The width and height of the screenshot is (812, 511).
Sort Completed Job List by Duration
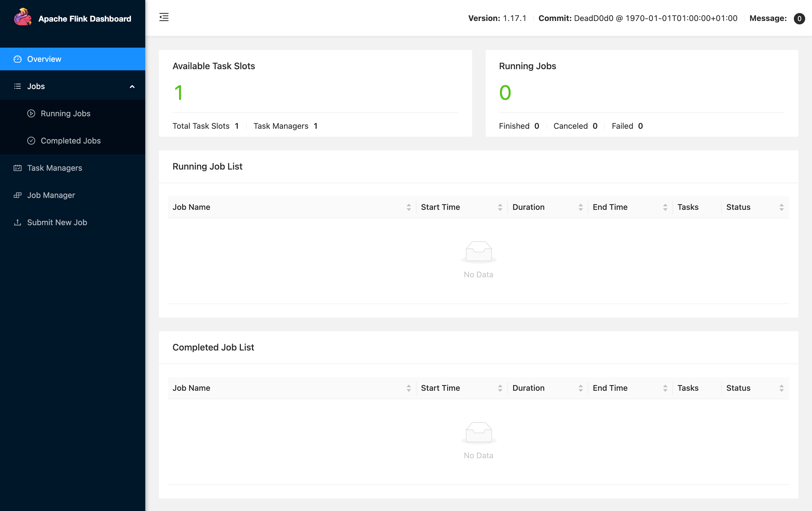tap(581, 388)
